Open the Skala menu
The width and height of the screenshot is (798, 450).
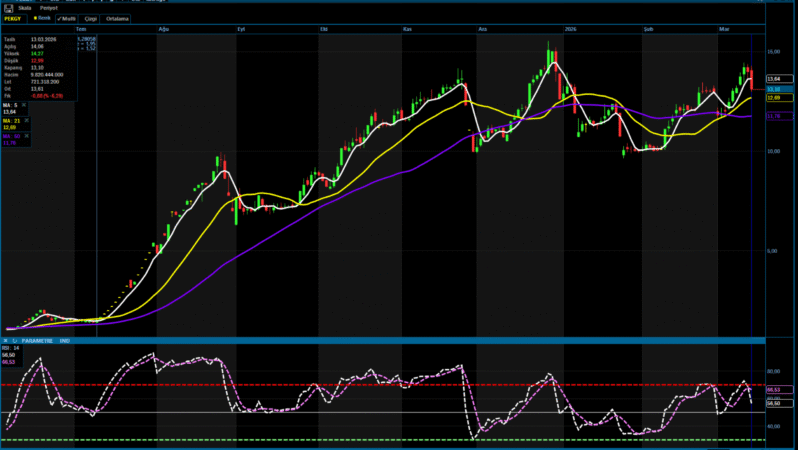click(x=25, y=7)
